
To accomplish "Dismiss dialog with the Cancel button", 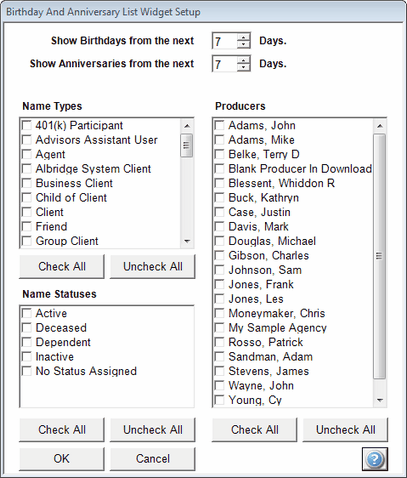I will pos(153,459).
